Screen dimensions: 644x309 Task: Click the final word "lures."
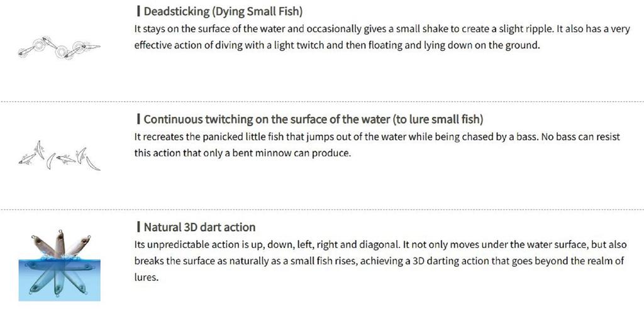tap(147, 276)
